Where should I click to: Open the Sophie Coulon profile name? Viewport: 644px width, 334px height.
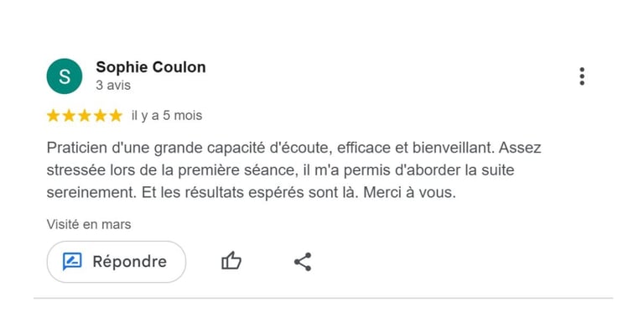coord(151,67)
